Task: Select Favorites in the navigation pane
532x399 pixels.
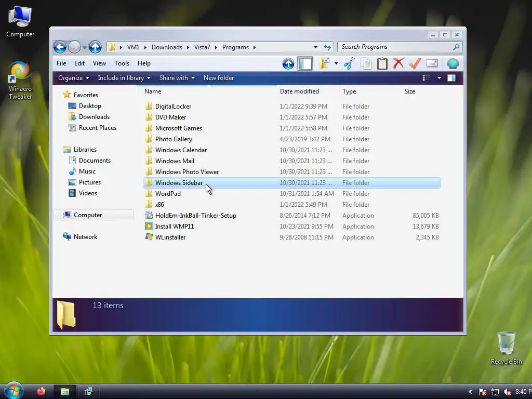Action: (x=86, y=95)
